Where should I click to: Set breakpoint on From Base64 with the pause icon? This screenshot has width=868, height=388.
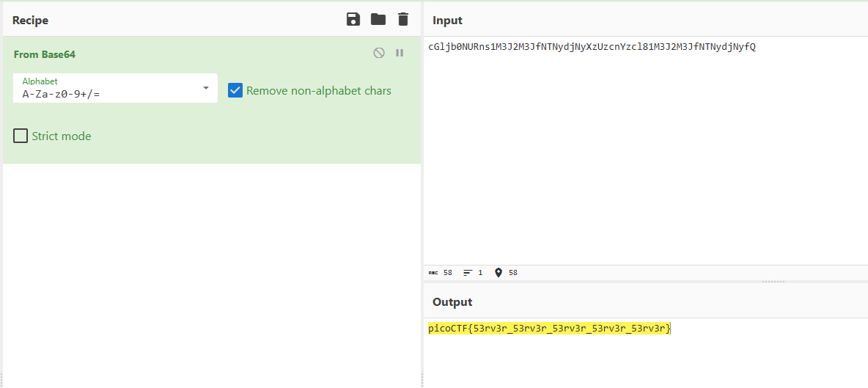point(399,53)
